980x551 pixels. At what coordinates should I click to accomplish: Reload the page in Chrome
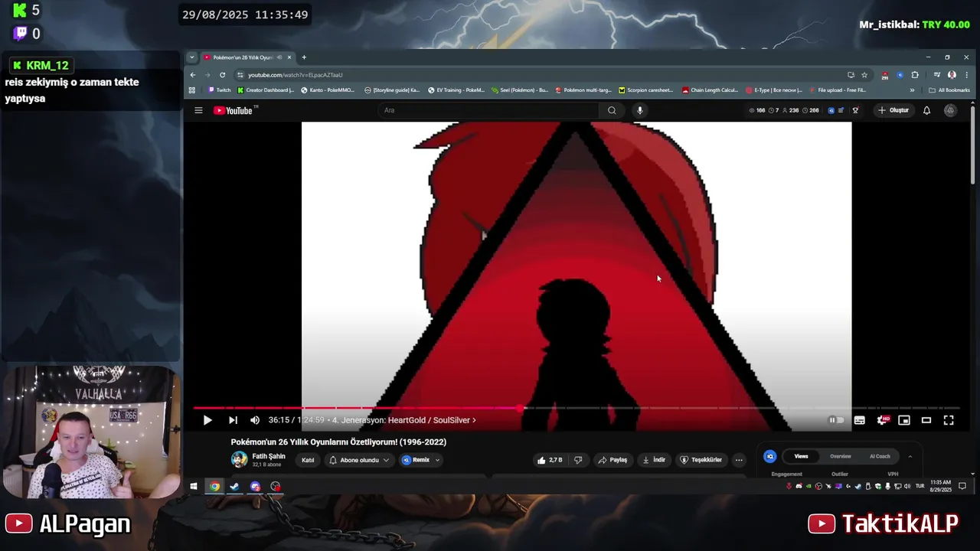[222, 75]
